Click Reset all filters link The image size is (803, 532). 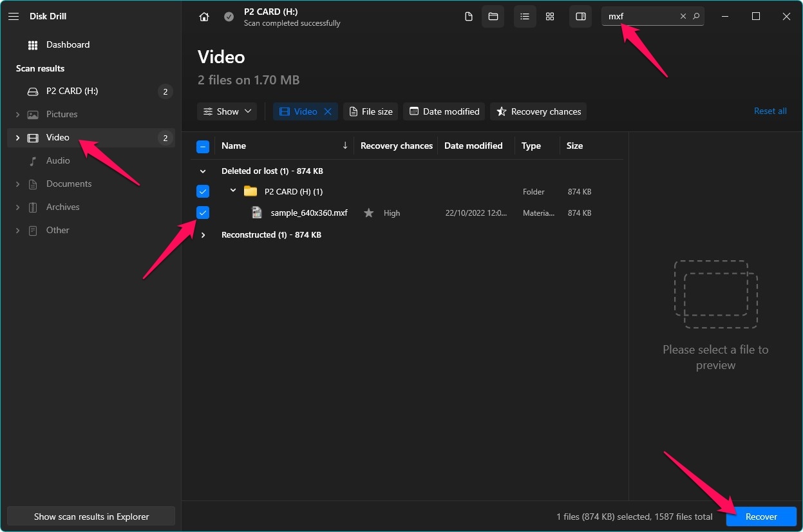770,111
